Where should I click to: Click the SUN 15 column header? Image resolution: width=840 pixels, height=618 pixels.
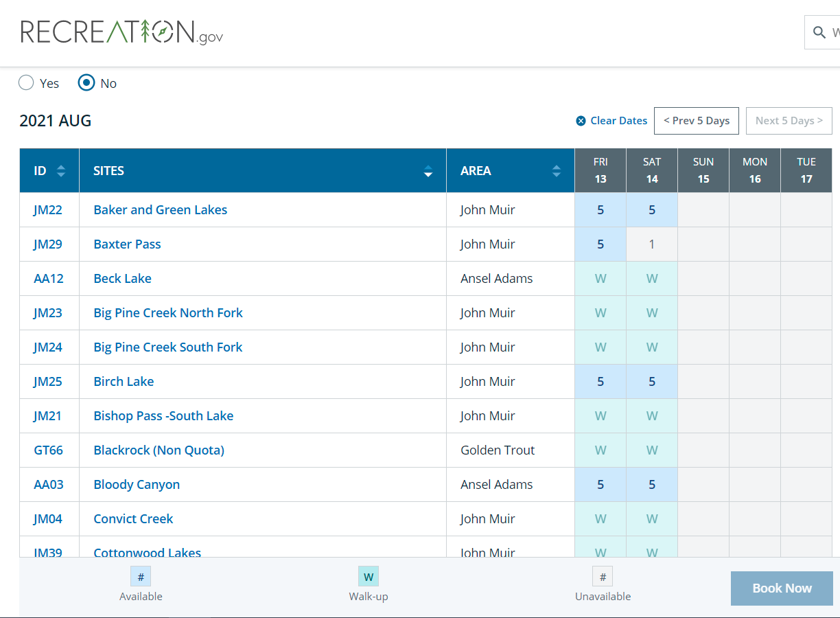703,170
